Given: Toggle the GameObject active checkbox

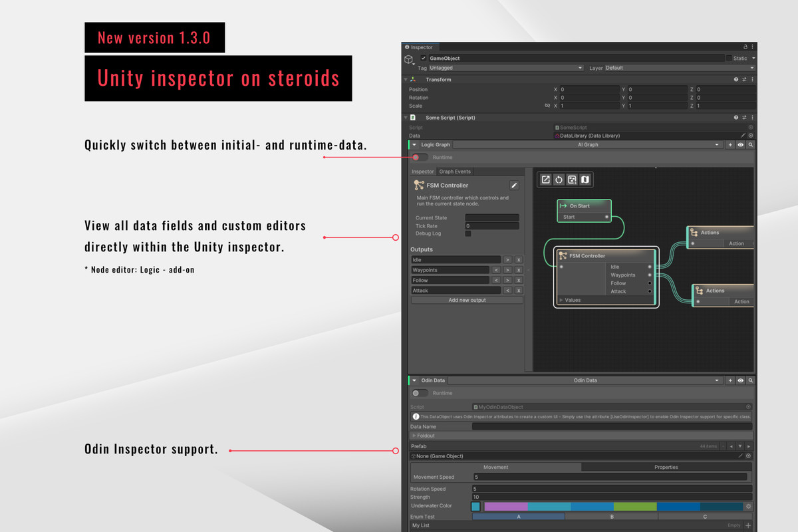Looking at the screenshot, I should [423, 59].
